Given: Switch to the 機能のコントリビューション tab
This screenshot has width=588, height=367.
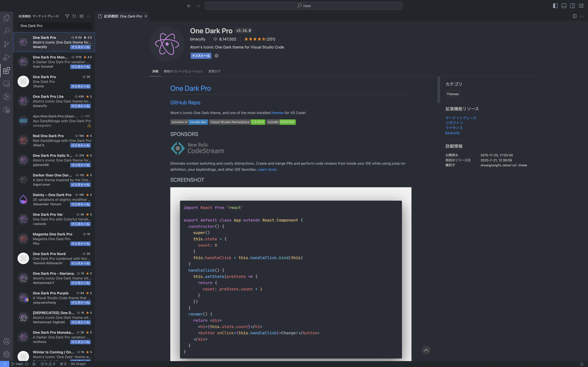Looking at the screenshot, I should pos(183,71).
